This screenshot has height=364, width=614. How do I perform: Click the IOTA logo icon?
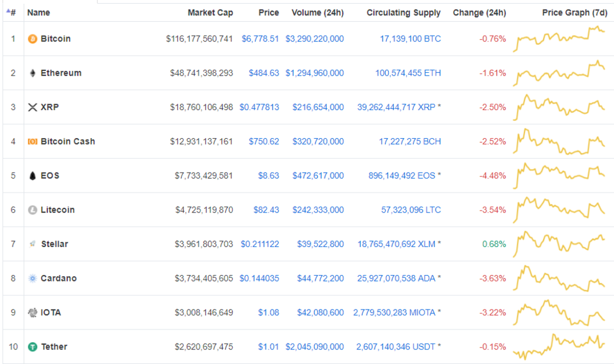33,313
